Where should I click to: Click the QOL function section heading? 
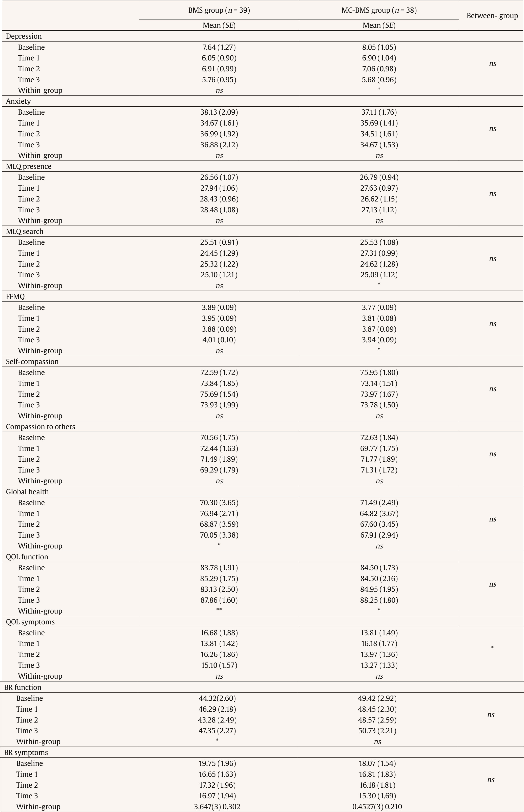[27, 557]
